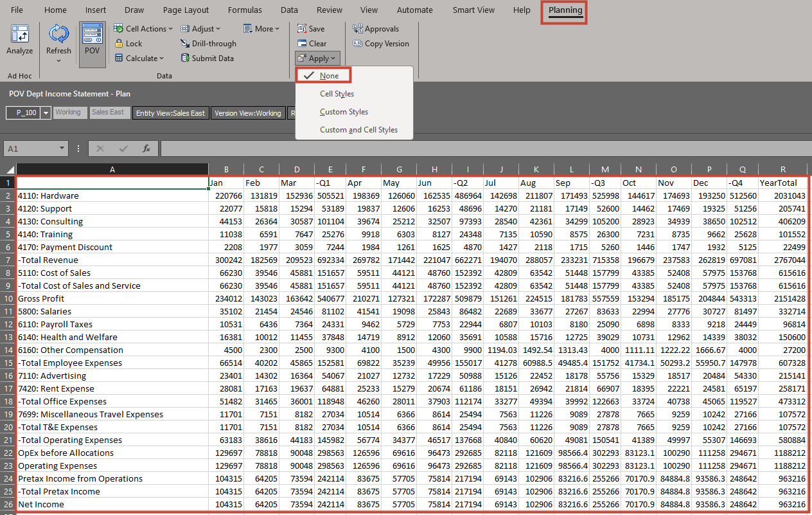Screen dimensions: 812x515
Task: Click the Planning ribbon tab
Action: [565, 10]
